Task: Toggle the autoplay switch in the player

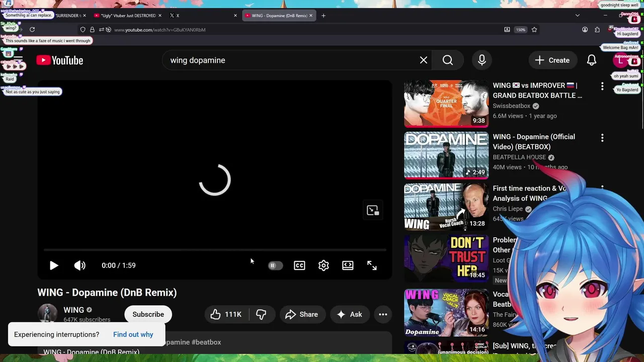Action: click(x=275, y=265)
